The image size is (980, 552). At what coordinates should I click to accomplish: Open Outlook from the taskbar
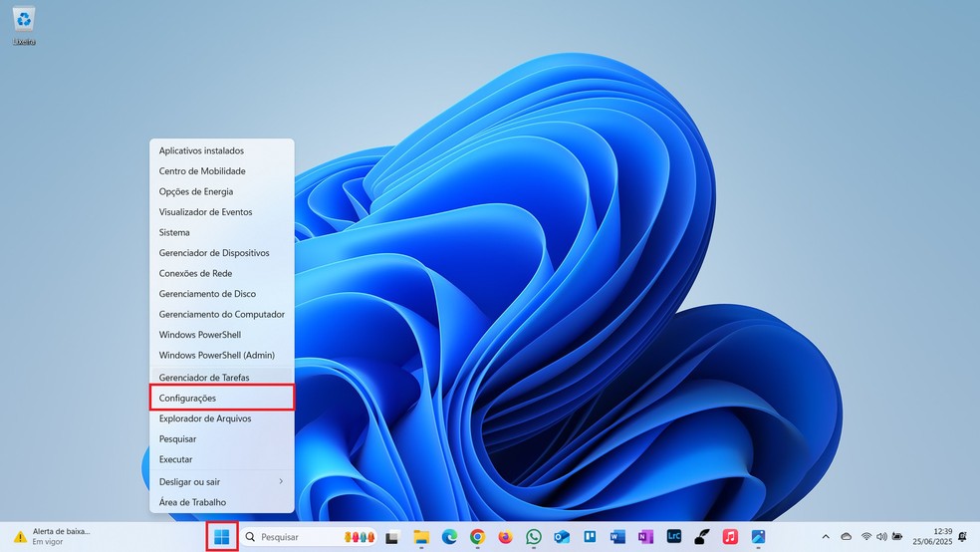562,537
